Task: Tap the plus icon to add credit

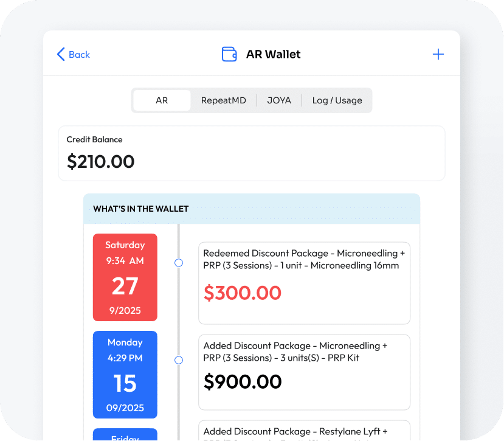Action: tap(438, 54)
